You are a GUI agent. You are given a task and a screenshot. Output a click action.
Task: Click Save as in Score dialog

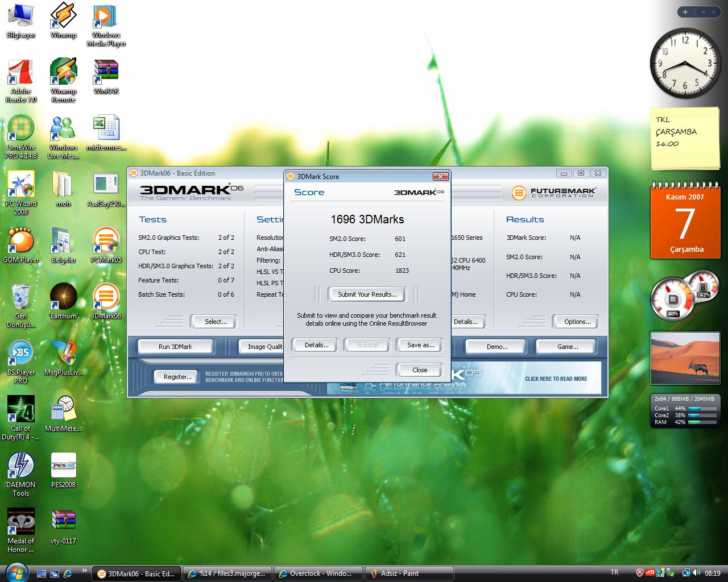tap(420, 345)
